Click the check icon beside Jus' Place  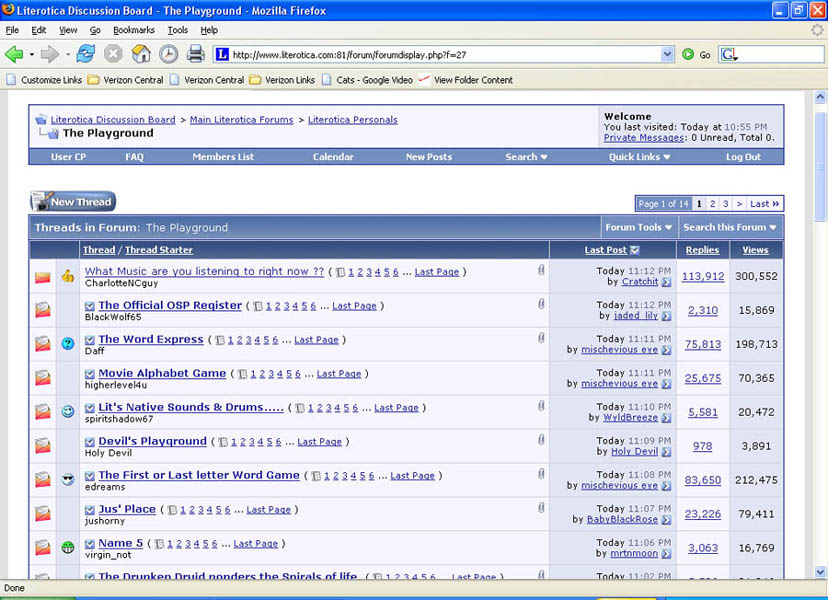coord(90,510)
